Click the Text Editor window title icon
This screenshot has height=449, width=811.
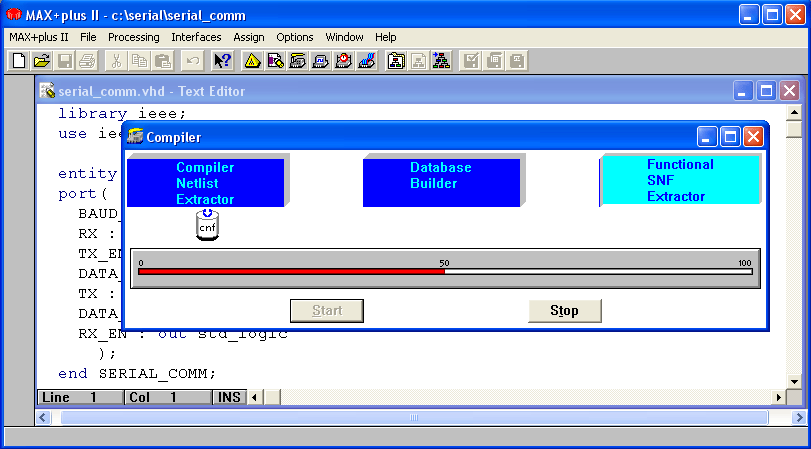[x=47, y=91]
